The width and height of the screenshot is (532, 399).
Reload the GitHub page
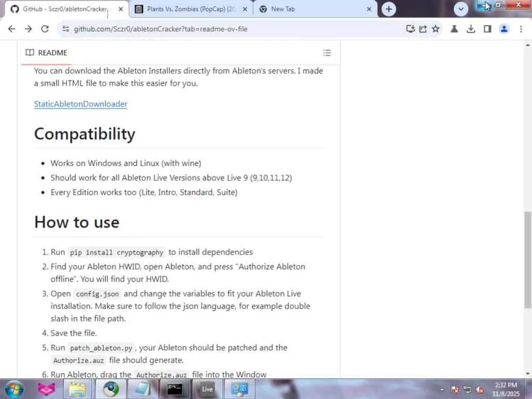click(x=45, y=29)
